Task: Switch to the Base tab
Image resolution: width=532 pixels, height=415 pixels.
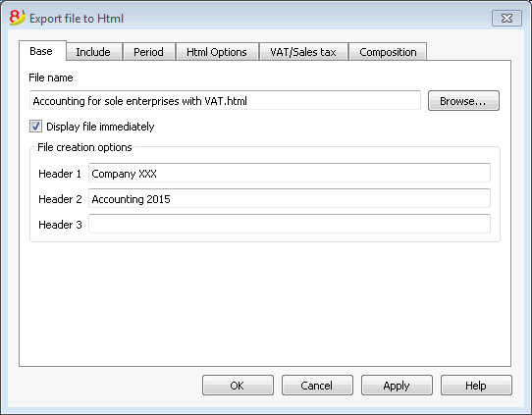Action: (42, 51)
